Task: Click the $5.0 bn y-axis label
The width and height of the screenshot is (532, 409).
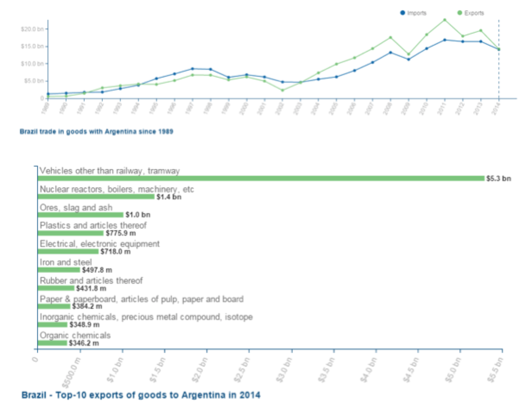Action: tap(33, 81)
